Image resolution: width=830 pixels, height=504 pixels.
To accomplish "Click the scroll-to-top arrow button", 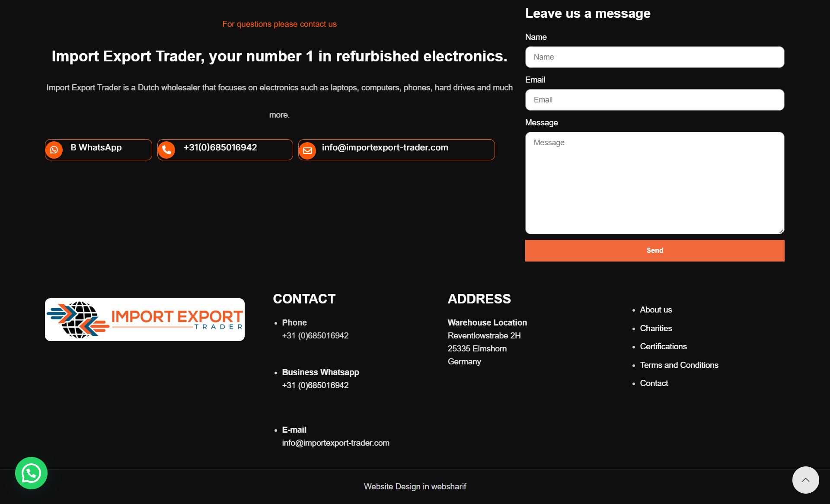I will pyautogui.click(x=805, y=480).
